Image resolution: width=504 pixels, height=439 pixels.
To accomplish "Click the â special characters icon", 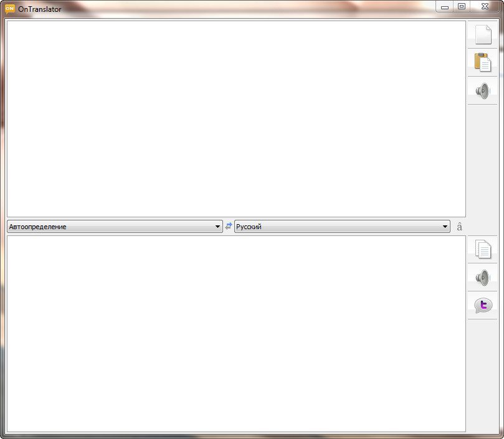I will pyautogui.click(x=460, y=227).
